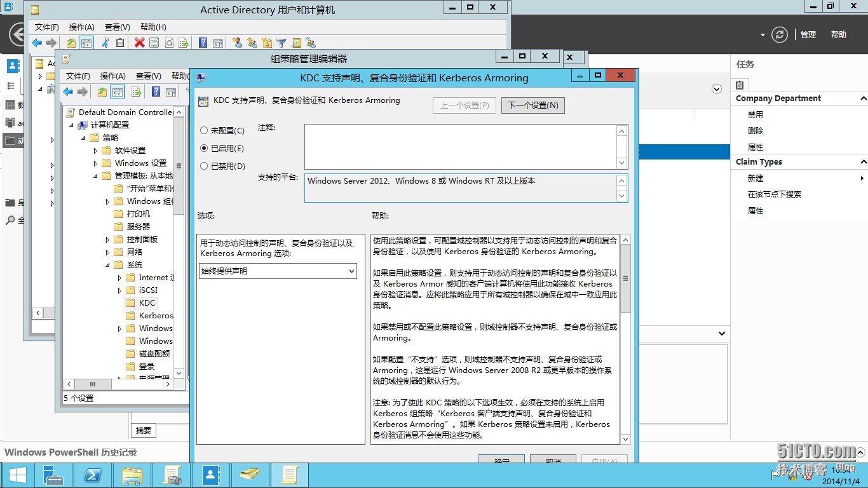This screenshot has height=488, width=868.
Task: Click Find Objects icon in Active Directory toolbar
Action: coord(295,43)
